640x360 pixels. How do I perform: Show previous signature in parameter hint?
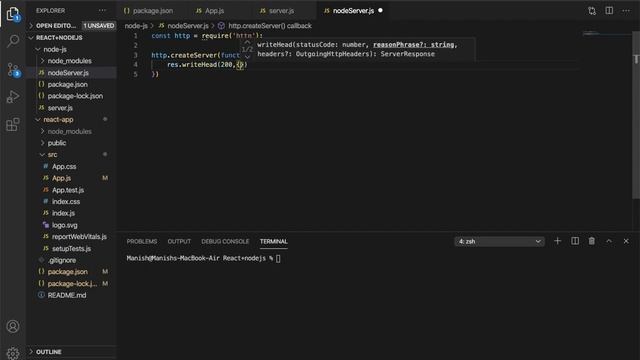click(x=247, y=42)
